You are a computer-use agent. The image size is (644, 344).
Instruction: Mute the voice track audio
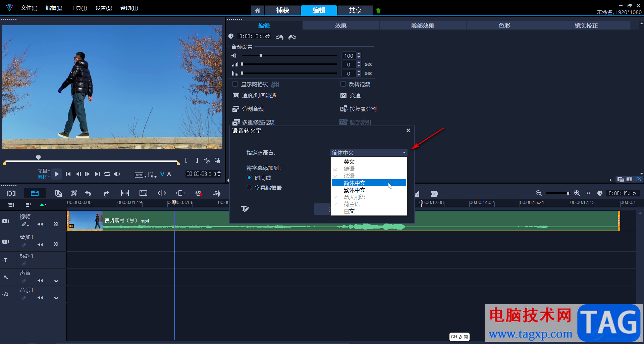40,281
